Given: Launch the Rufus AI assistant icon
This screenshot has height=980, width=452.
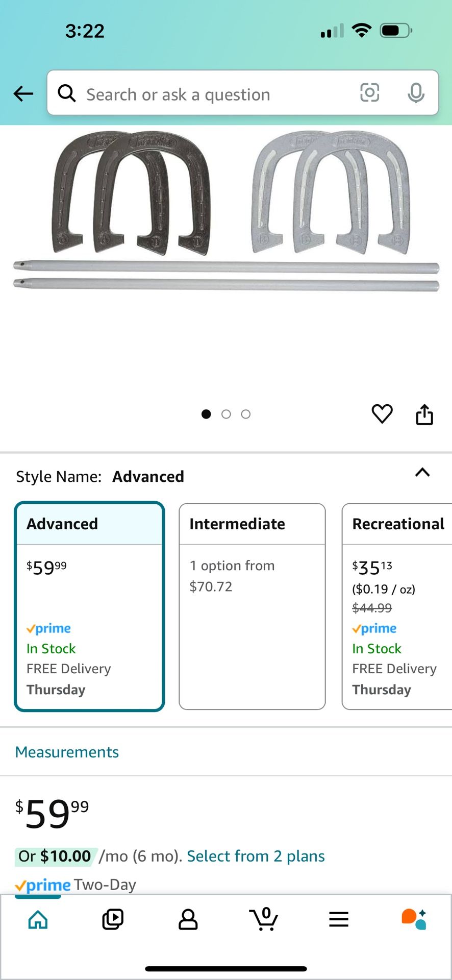Looking at the screenshot, I should pos(414,920).
